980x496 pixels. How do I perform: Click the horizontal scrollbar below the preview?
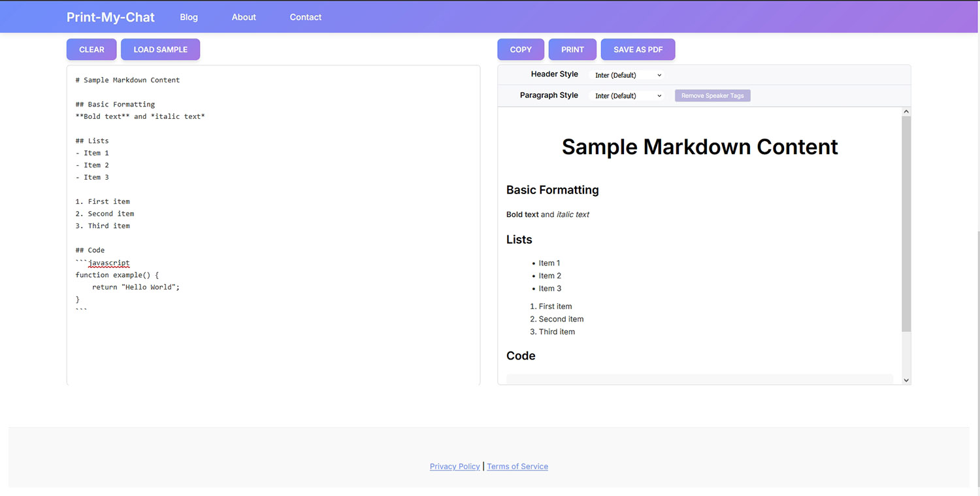coord(699,379)
